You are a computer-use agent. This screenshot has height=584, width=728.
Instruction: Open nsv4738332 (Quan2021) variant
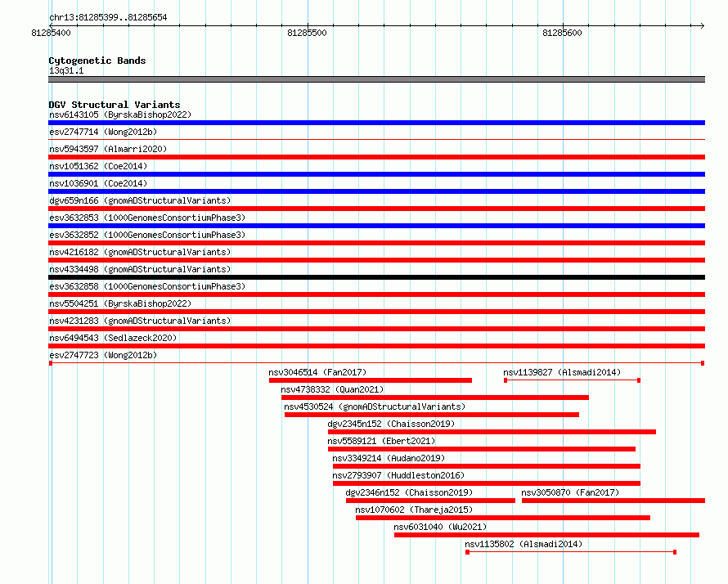(332, 389)
